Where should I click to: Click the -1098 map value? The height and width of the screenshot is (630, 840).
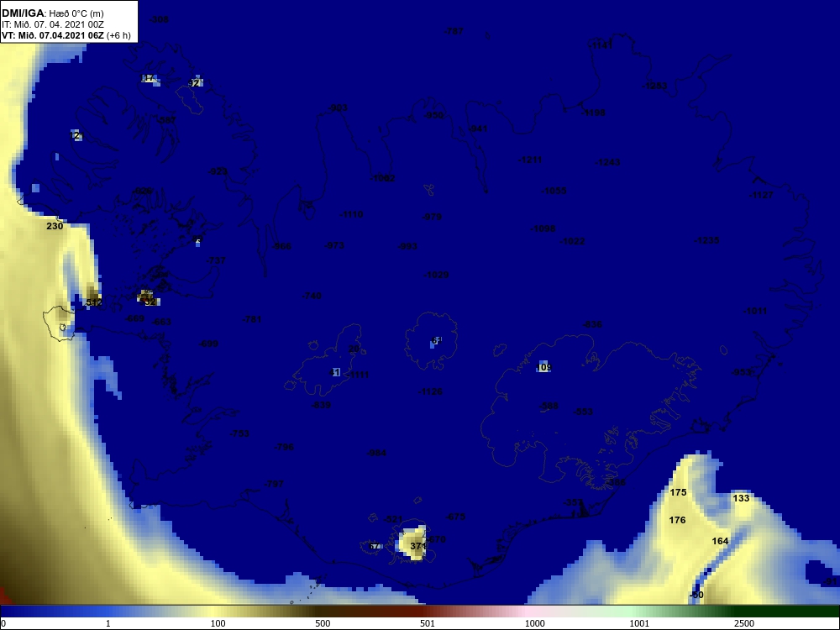[x=543, y=228]
